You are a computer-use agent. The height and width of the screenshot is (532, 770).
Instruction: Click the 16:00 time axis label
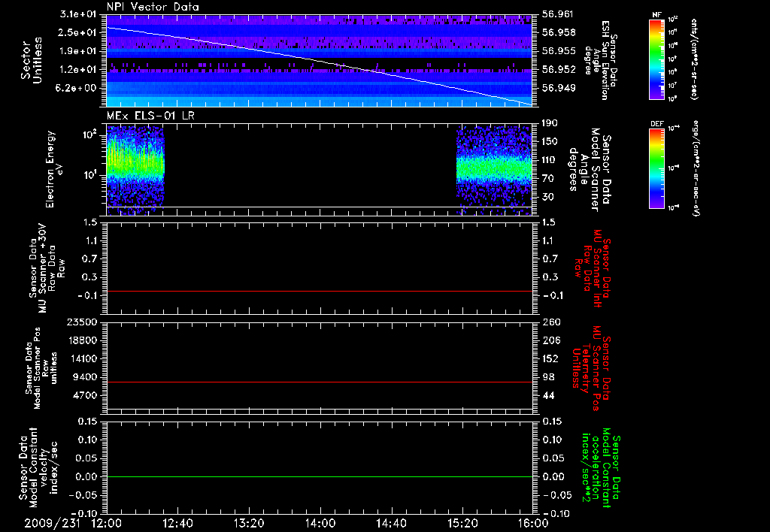(534, 523)
